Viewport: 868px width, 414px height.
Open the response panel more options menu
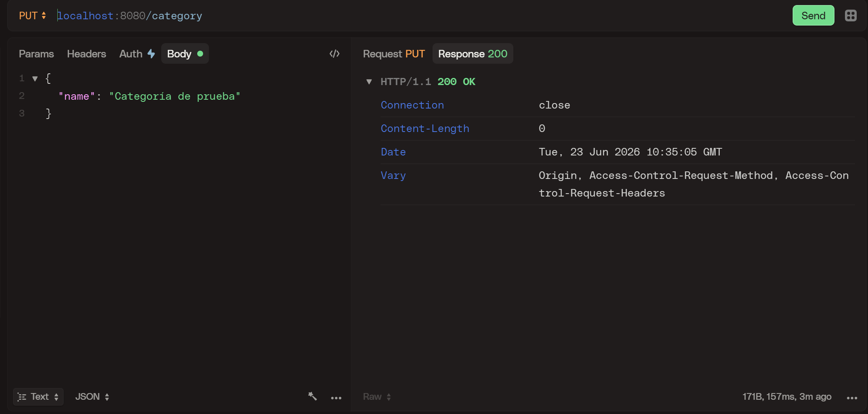click(852, 398)
